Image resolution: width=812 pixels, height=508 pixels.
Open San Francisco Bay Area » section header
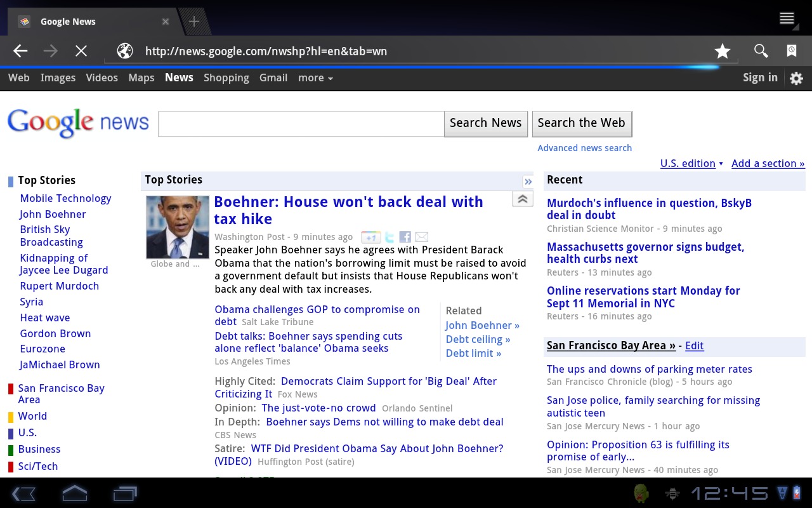pyautogui.click(x=611, y=345)
